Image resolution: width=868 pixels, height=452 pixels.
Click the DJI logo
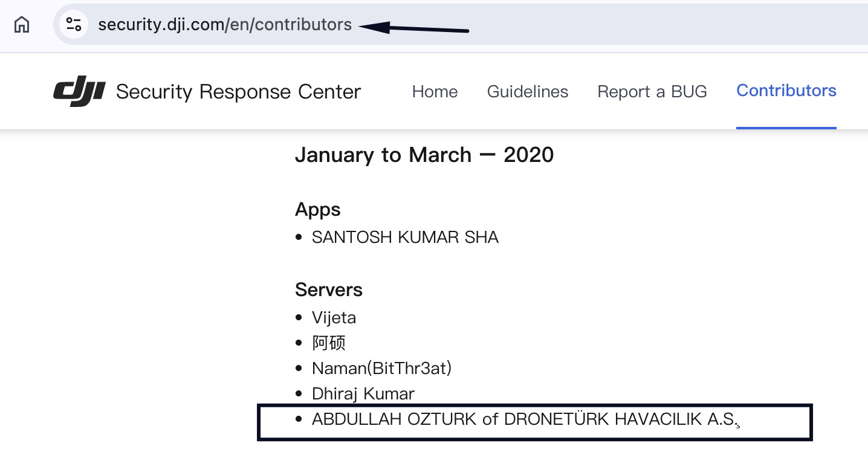(79, 92)
